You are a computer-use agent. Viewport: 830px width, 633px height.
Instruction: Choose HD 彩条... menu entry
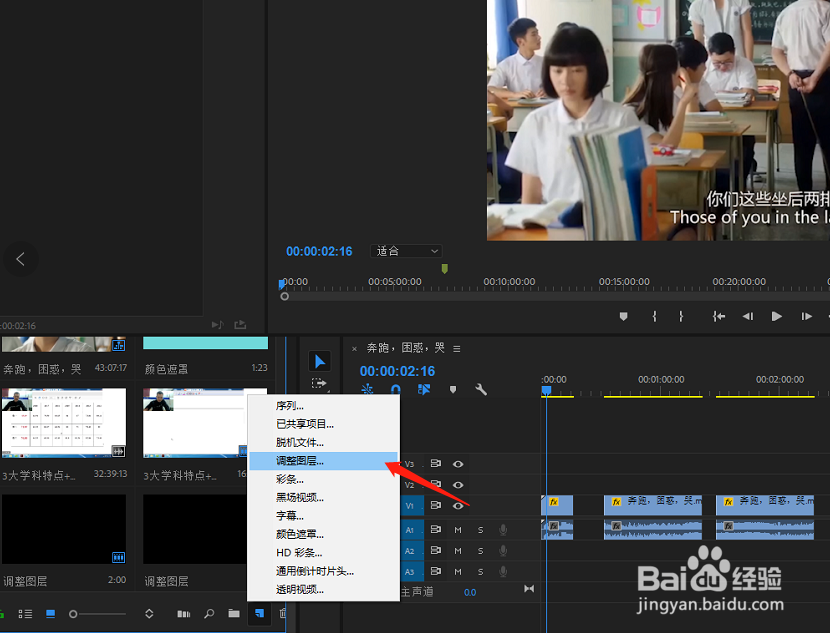[x=323, y=553]
